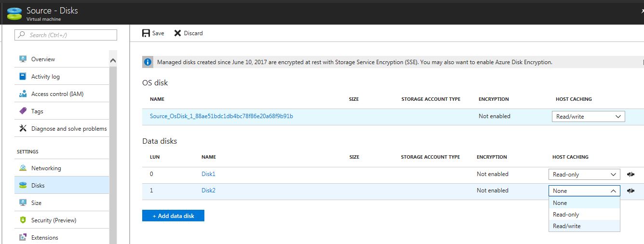This screenshot has width=644, height=244.
Task: Open Overview menu item
Action: pos(62,59)
